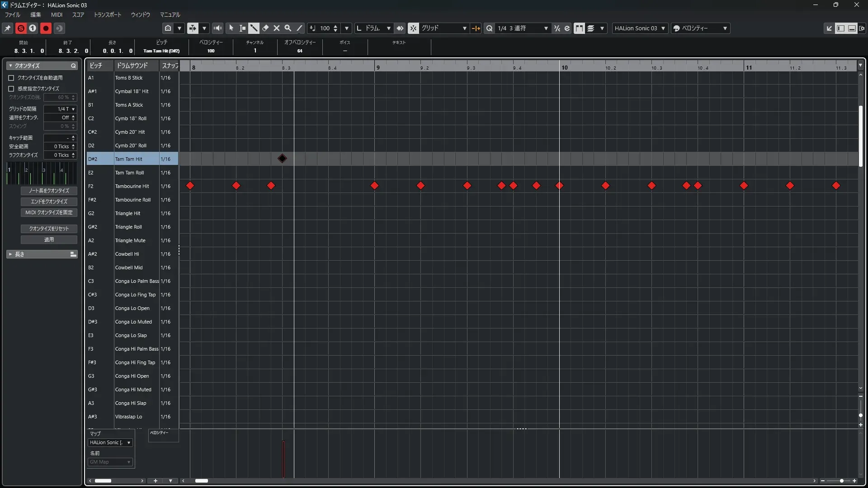Select the Drumstick tool
The height and width of the screenshot is (488, 868).
[254, 28]
